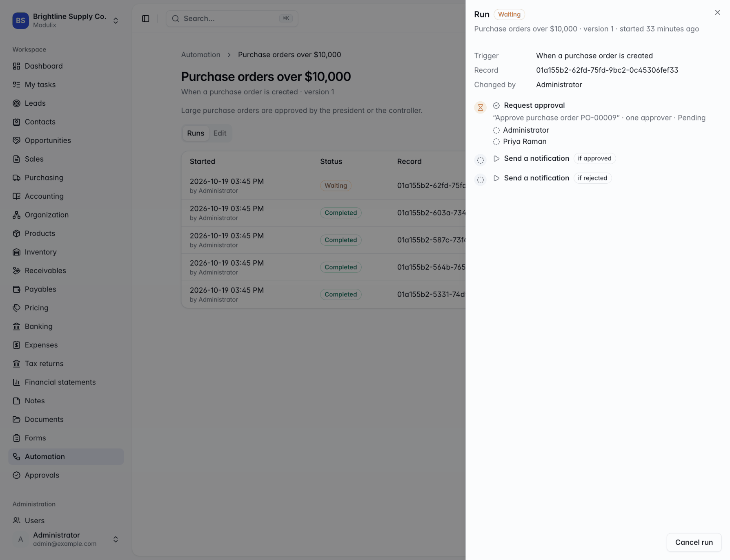Focus the Search input field

click(x=232, y=18)
